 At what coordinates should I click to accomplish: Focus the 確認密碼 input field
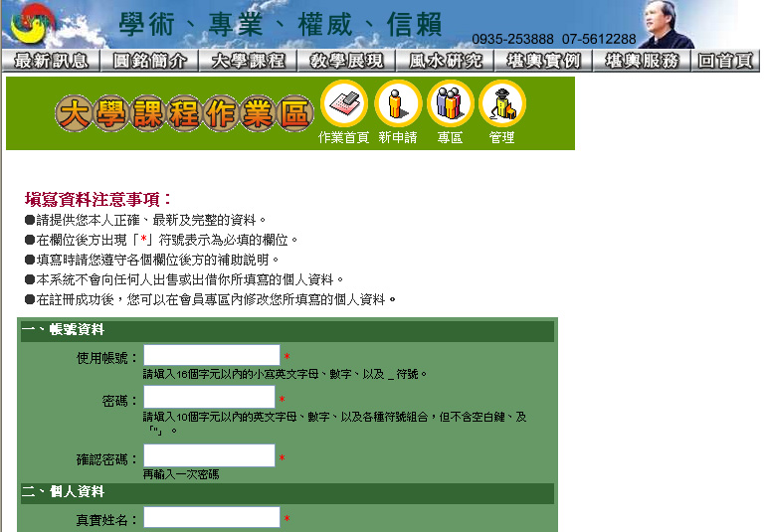tap(209, 455)
